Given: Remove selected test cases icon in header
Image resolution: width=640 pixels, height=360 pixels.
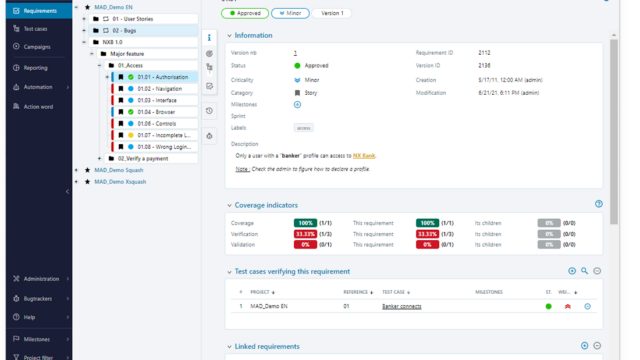Looking at the screenshot, I should point(597,271).
